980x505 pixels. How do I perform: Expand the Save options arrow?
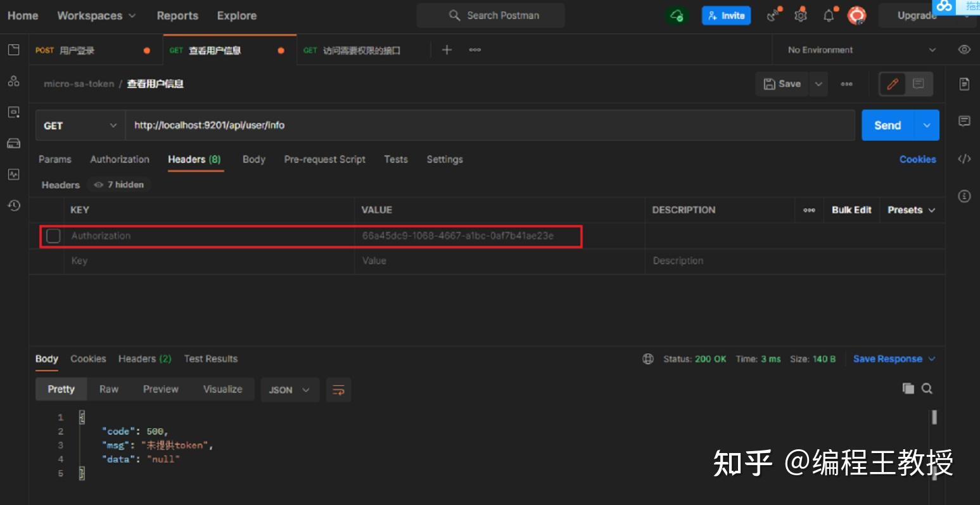[818, 84]
